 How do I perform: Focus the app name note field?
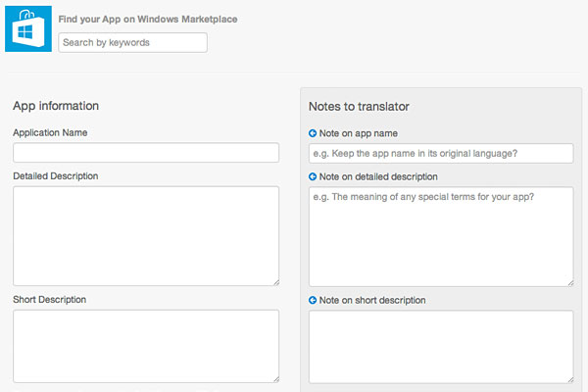point(441,154)
